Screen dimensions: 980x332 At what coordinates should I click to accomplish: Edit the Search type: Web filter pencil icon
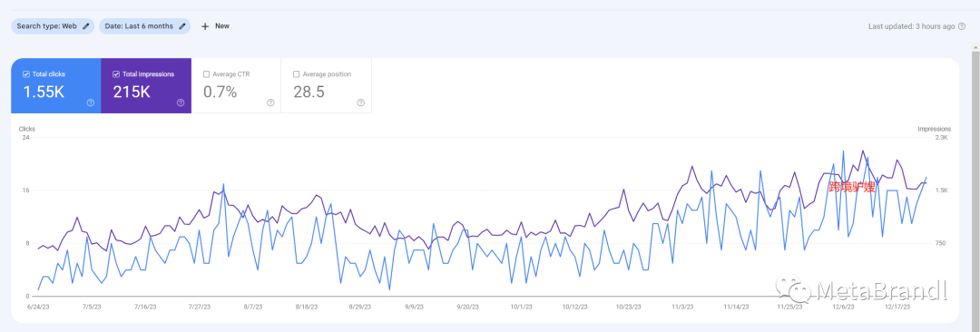86,26
